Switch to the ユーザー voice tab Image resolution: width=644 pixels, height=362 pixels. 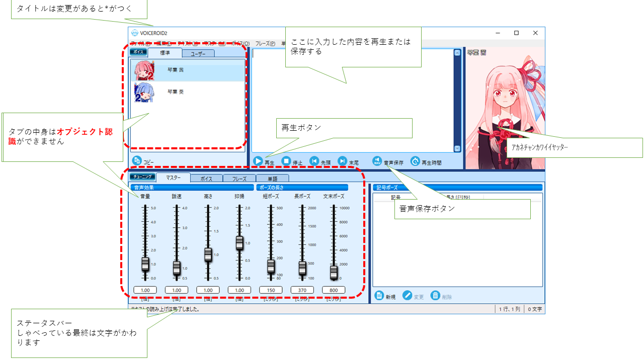[x=199, y=53]
